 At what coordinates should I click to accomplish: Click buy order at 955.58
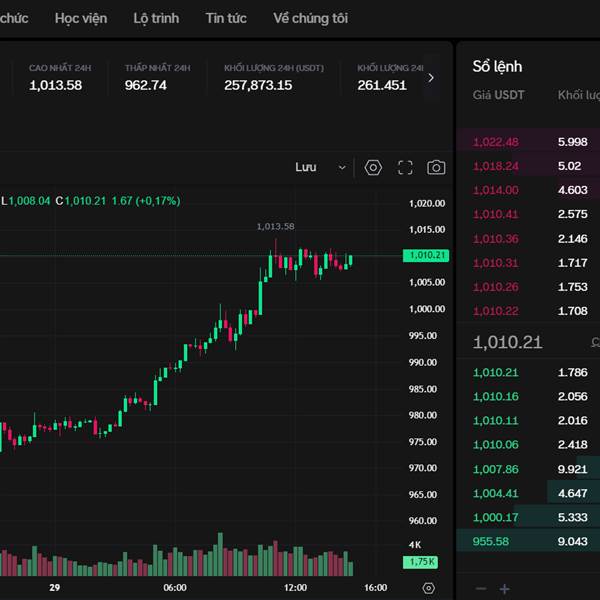point(491,541)
